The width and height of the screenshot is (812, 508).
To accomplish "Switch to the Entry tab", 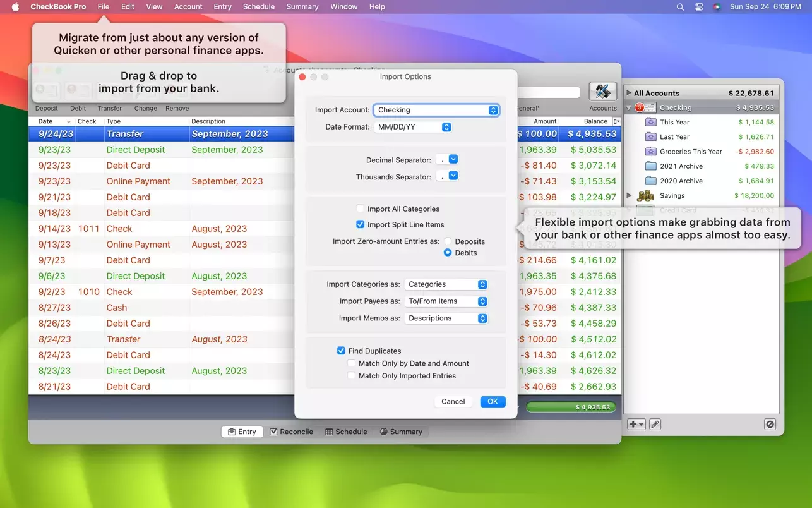I will (242, 432).
